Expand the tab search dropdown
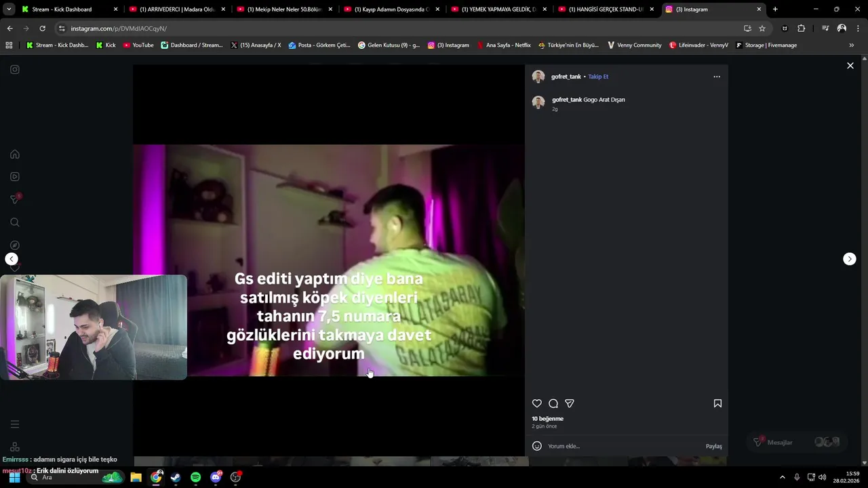The height and width of the screenshot is (488, 868). [x=9, y=9]
